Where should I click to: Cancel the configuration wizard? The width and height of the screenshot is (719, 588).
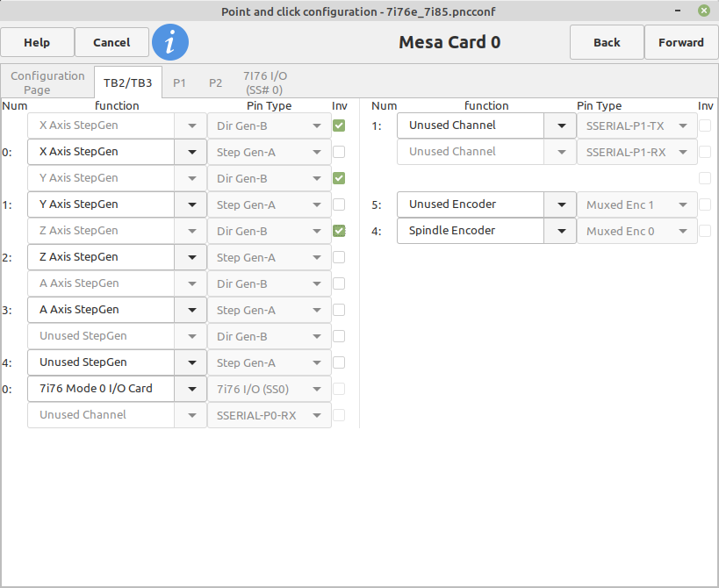(x=111, y=42)
